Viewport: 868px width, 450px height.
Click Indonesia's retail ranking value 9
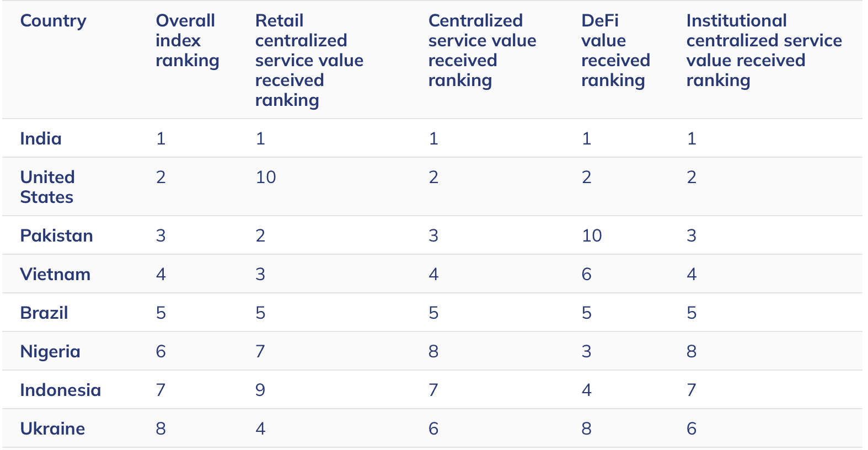[260, 390]
